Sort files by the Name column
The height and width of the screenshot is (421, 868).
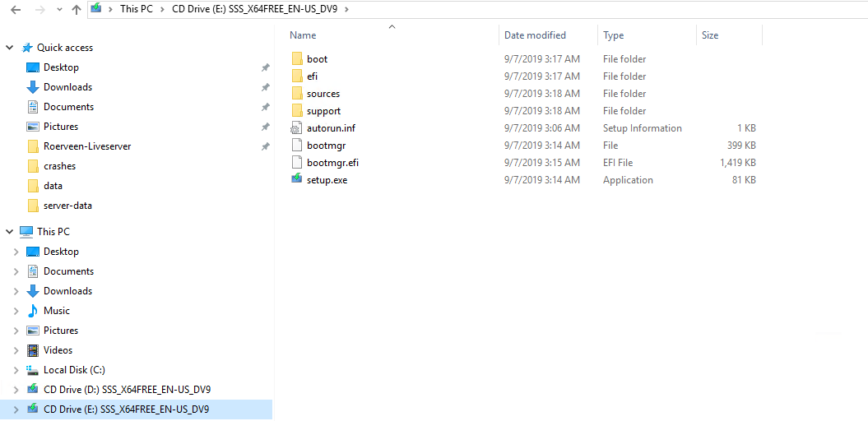click(x=303, y=35)
